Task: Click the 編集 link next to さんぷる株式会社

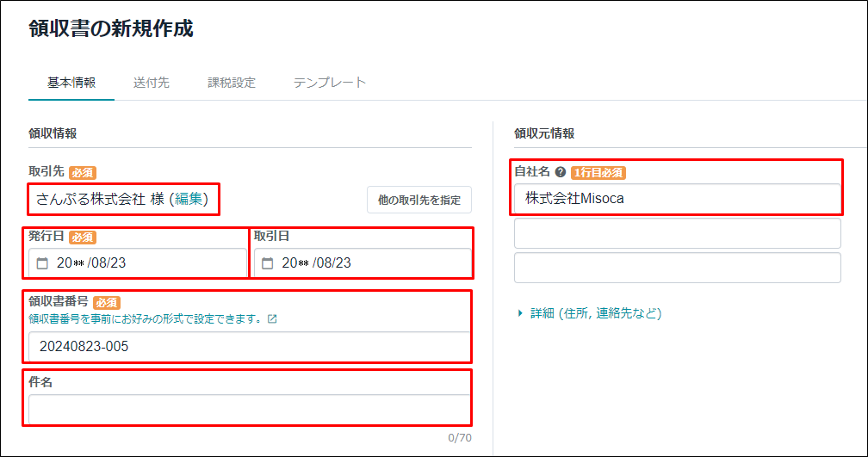Action: click(x=189, y=199)
